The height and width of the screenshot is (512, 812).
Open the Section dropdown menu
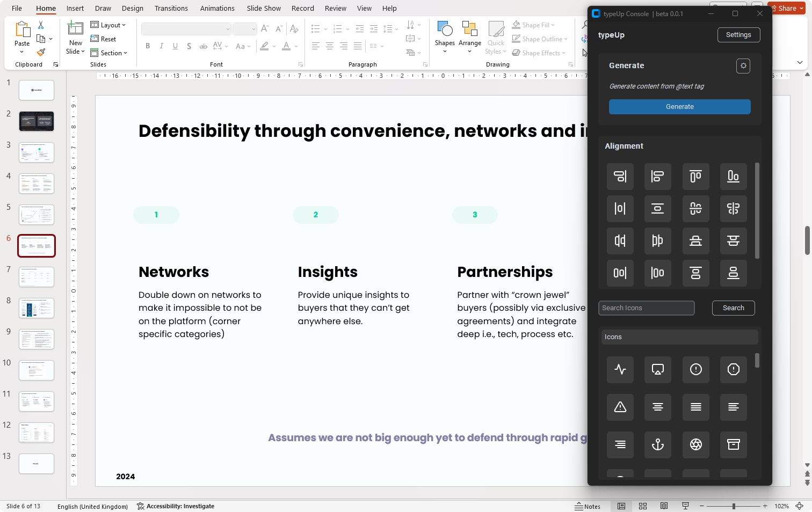click(109, 53)
